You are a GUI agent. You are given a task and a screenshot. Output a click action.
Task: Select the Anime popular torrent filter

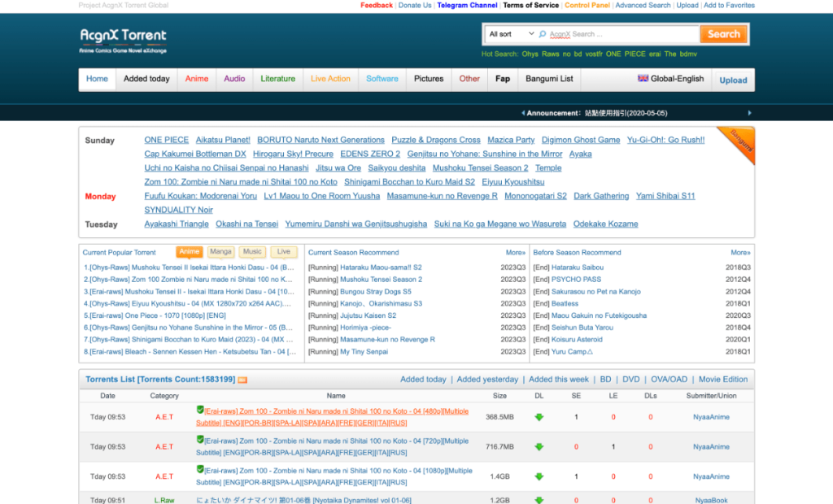[x=189, y=252]
